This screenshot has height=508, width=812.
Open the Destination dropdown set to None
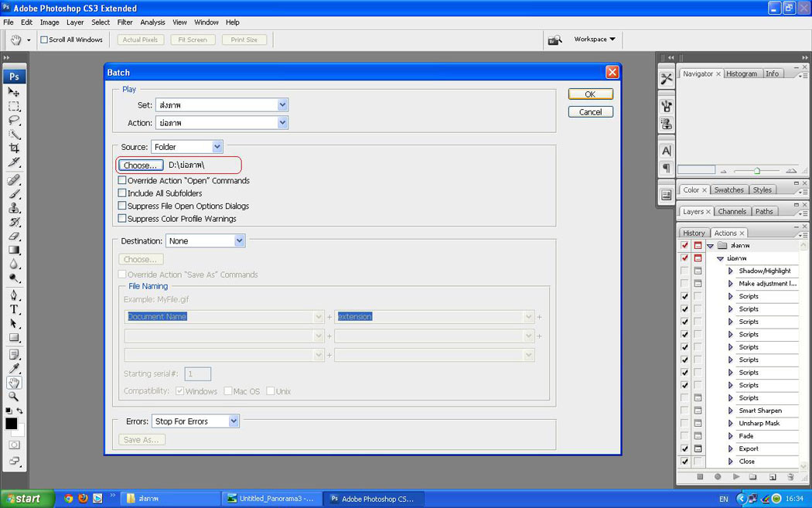(x=205, y=241)
